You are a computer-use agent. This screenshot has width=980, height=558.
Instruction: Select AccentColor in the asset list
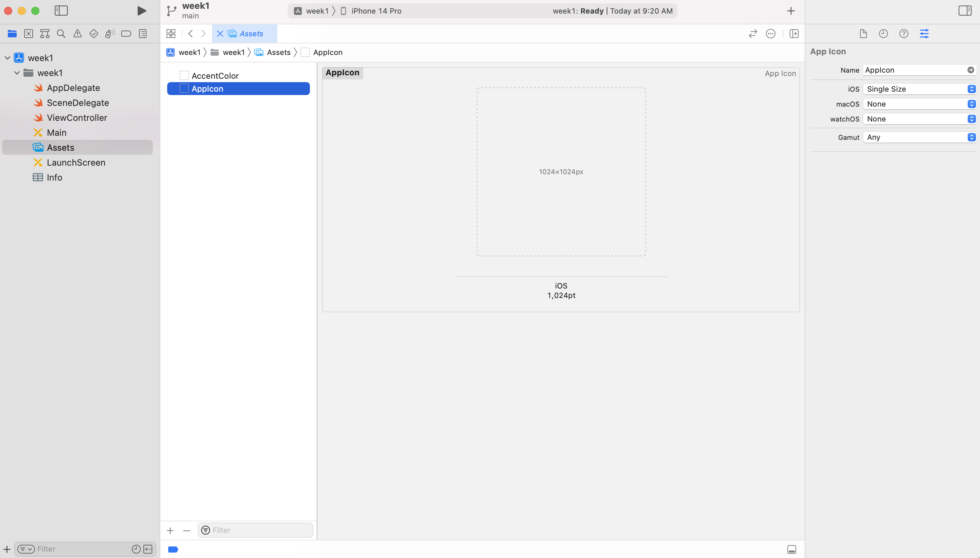[215, 75]
